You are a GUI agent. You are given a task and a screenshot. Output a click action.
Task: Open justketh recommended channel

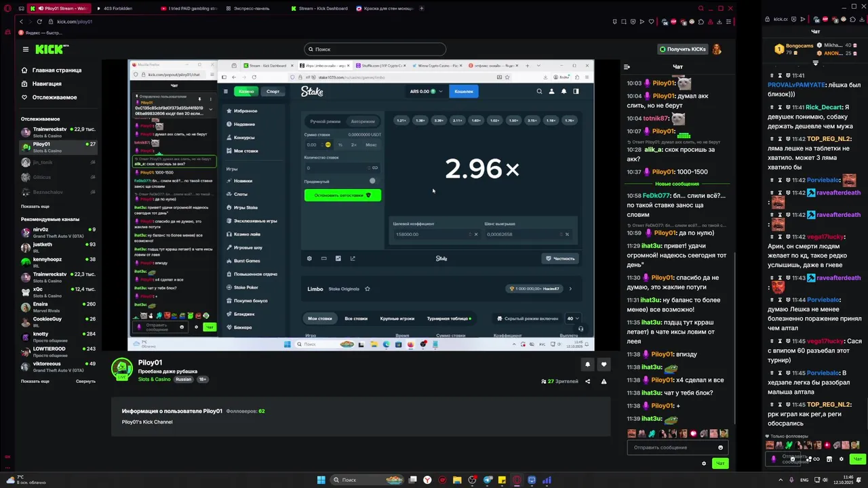click(x=58, y=246)
